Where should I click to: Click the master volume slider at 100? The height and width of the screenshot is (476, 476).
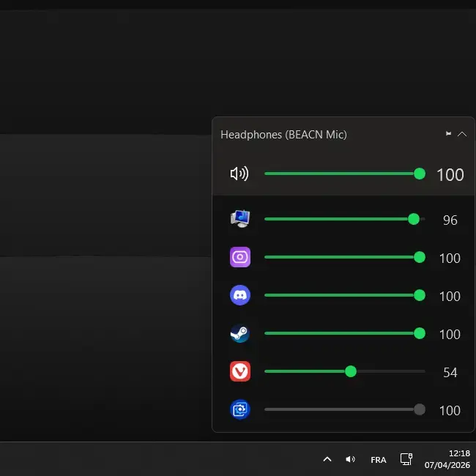(345, 174)
